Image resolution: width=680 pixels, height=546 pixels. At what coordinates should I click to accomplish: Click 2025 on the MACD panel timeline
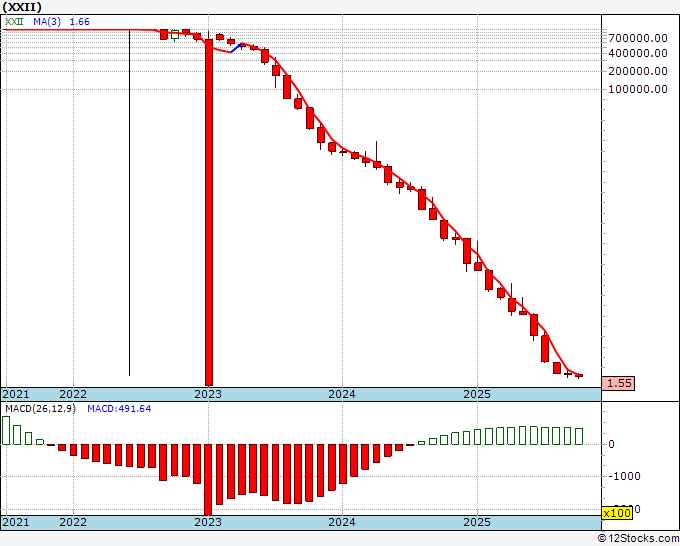point(477,522)
